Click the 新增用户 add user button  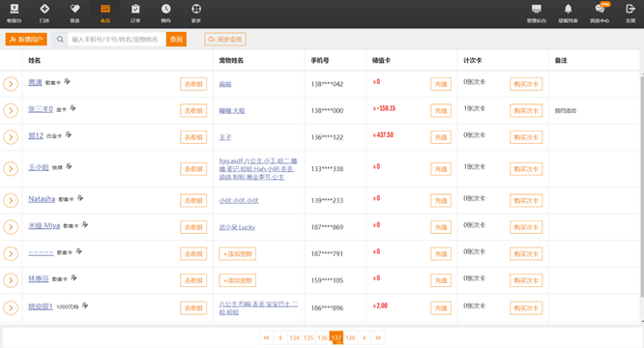point(26,40)
